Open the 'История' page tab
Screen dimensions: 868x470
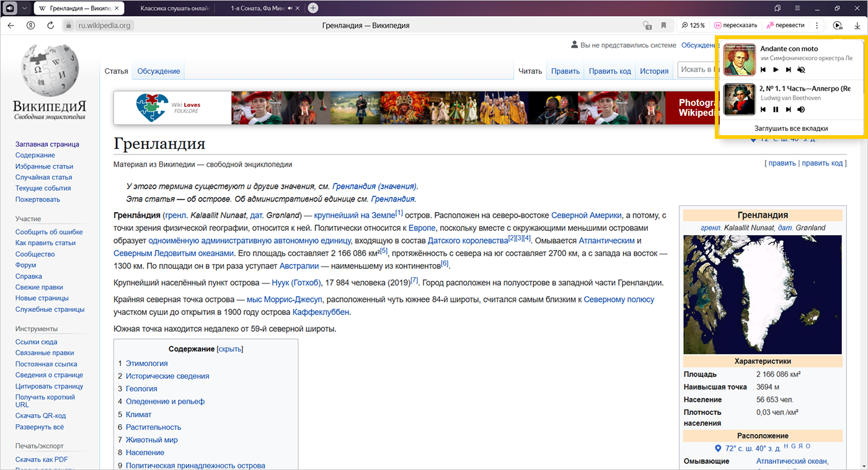click(x=654, y=71)
